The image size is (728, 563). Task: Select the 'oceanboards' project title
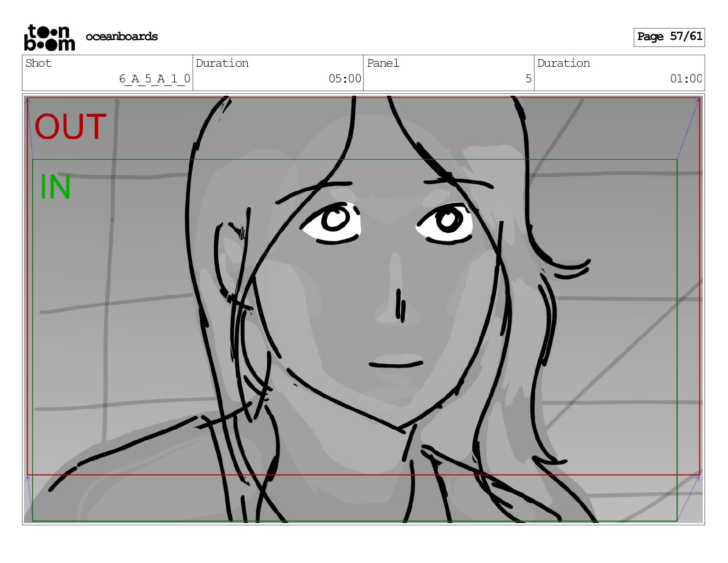pyautogui.click(x=121, y=36)
